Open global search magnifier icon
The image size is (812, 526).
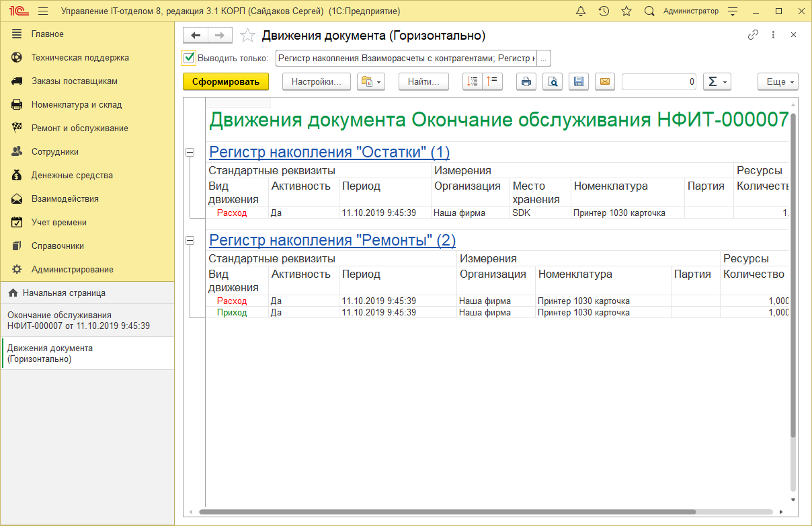[x=648, y=11]
